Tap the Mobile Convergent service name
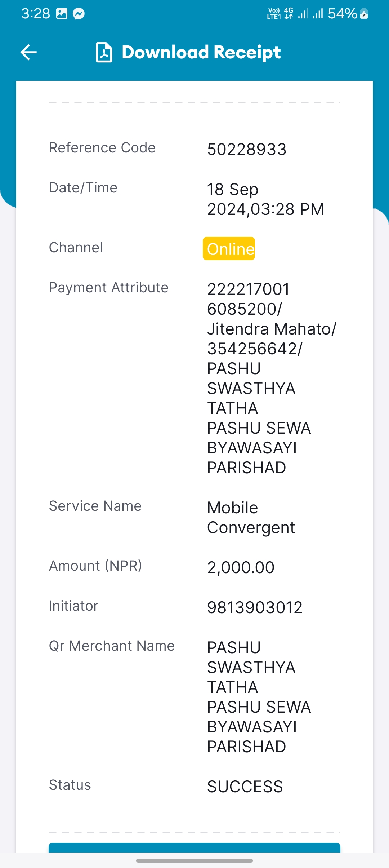Image resolution: width=389 pixels, height=868 pixels. (251, 518)
